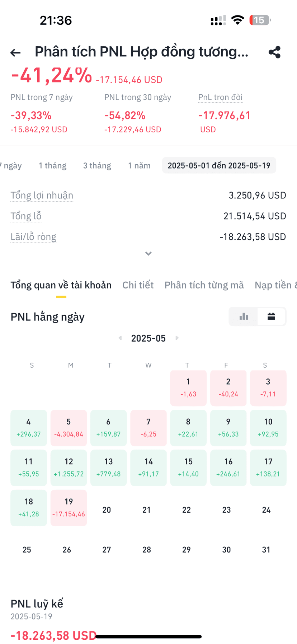The image size is (297, 644).
Task: Go to next month arrow
Action: tap(177, 338)
